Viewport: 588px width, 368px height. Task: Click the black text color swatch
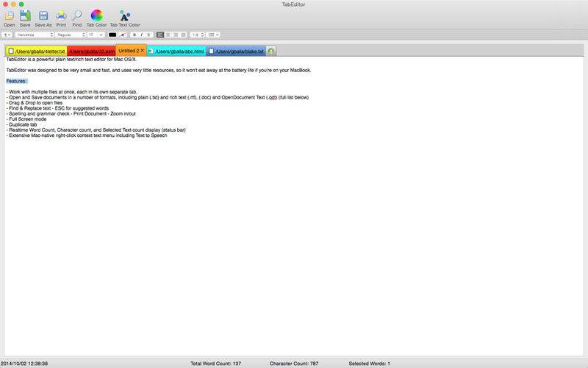point(112,35)
